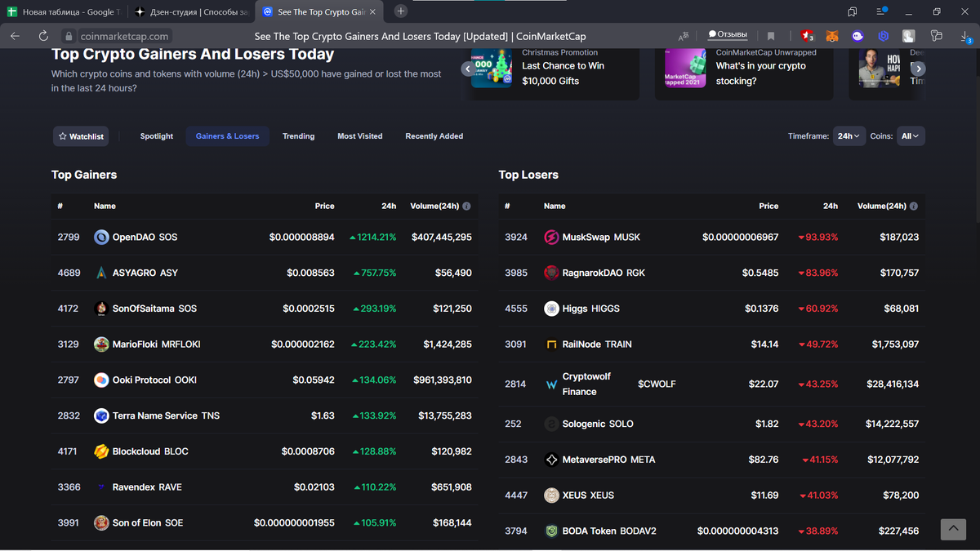This screenshot has height=551, width=980.
Task: Click the MetaversePRO META coin logo
Action: (x=551, y=460)
